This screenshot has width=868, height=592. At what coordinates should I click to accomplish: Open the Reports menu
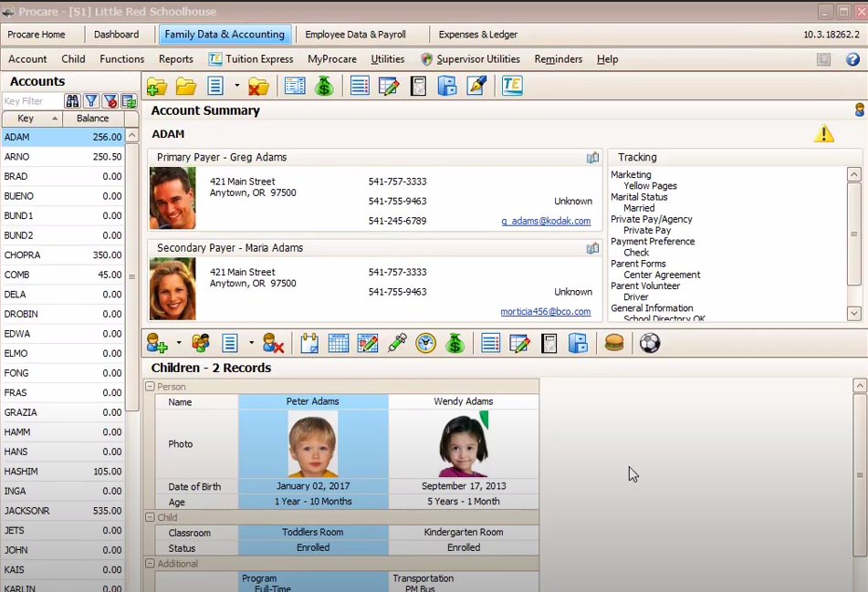(x=176, y=59)
